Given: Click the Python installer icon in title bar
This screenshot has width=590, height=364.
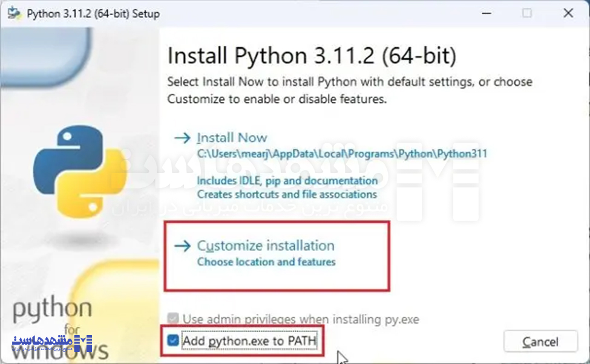Looking at the screenshot, I should (x=15, y=13).
